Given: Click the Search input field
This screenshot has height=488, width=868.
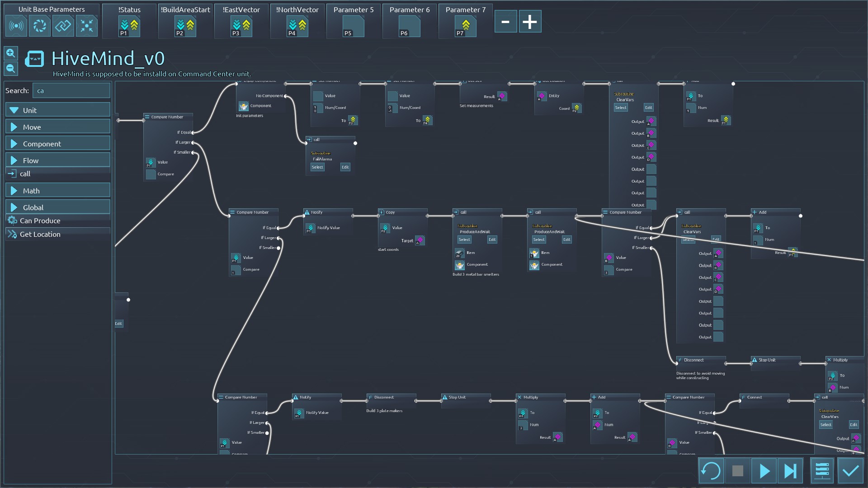Looking at the screenshot, I should (x=71, y=90).
